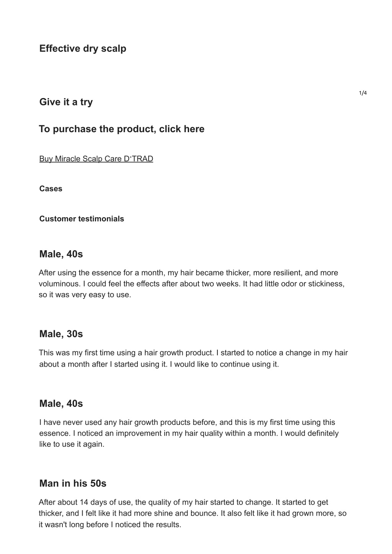Viewport: 392px width, 554px height.
Task: Click the Male, 30s heading
Action: [61, 334]
